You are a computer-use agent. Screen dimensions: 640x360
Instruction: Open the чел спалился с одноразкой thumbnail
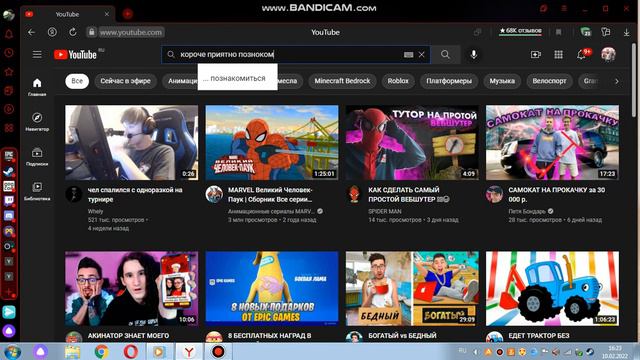pyautogui.click(x=131, y=142)
